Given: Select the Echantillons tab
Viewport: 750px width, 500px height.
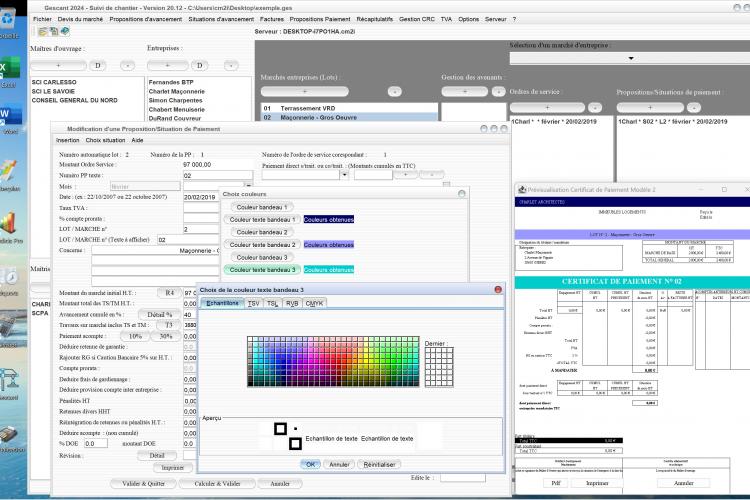Looking at the screenshot, I should pyautogui.click(x=222, y=303).
